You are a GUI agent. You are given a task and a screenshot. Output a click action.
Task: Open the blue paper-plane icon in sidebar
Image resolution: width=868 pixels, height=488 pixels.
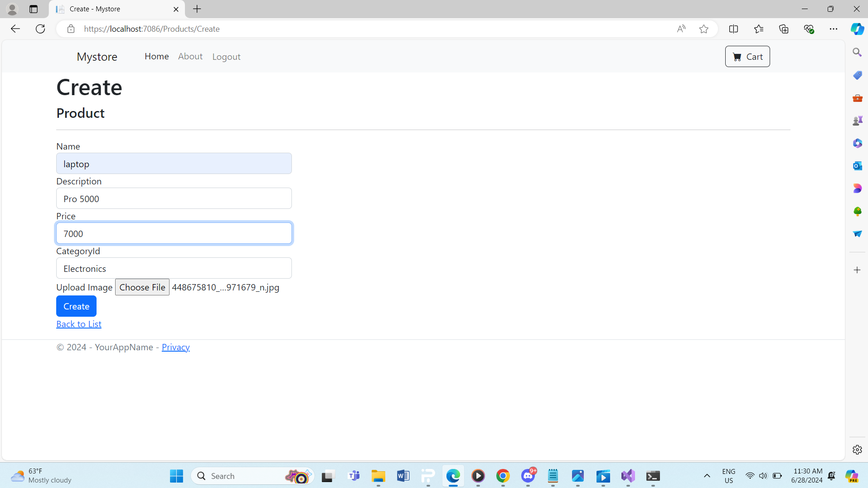tap(857, 234)
